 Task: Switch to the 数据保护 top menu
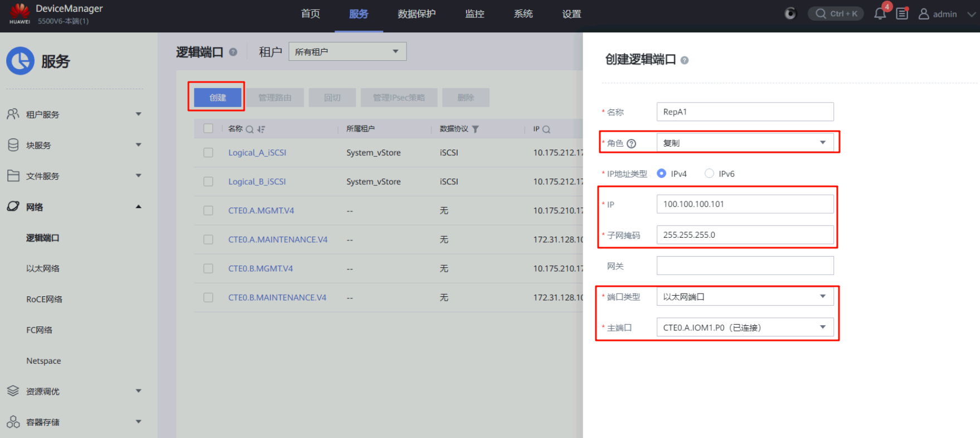[x=416, y=14]
